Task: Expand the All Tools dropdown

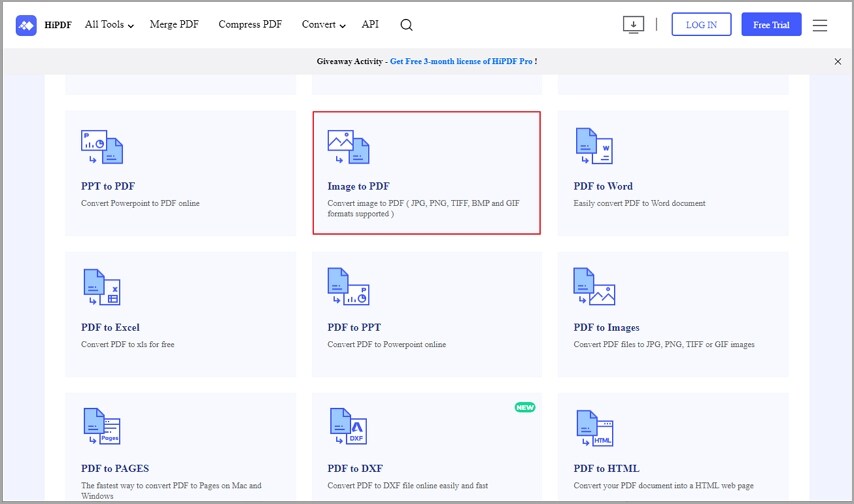Action: click(x=109, y=25)
